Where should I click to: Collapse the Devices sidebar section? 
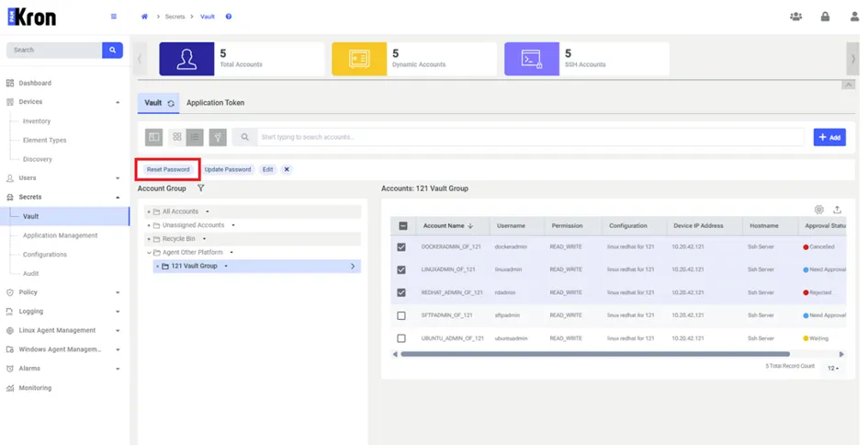click(118, 103)
